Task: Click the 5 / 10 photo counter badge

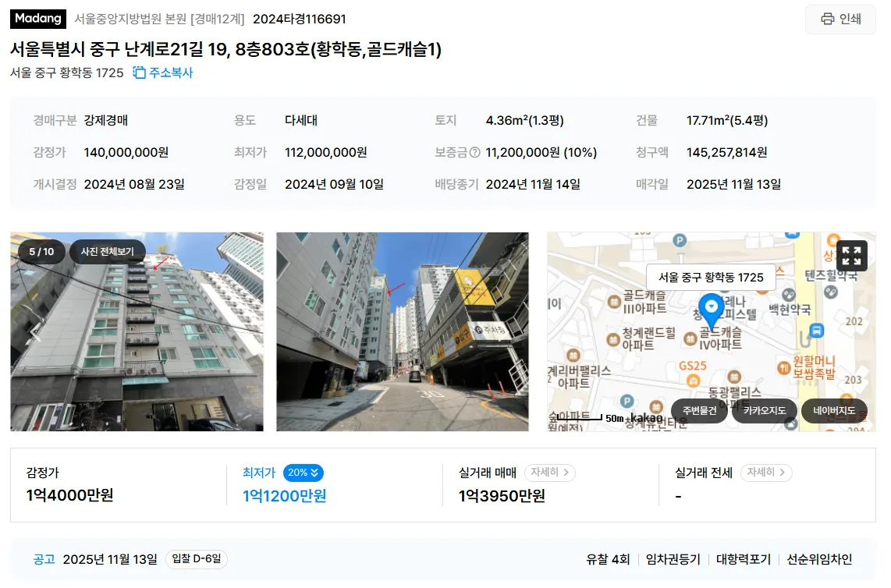Action: (x=41, y=251)
